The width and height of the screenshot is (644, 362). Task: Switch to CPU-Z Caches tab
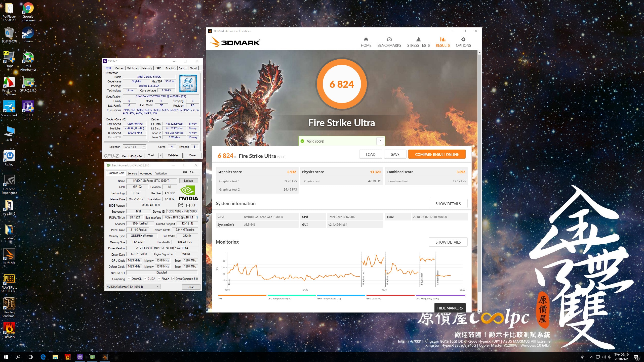point(119,68)
